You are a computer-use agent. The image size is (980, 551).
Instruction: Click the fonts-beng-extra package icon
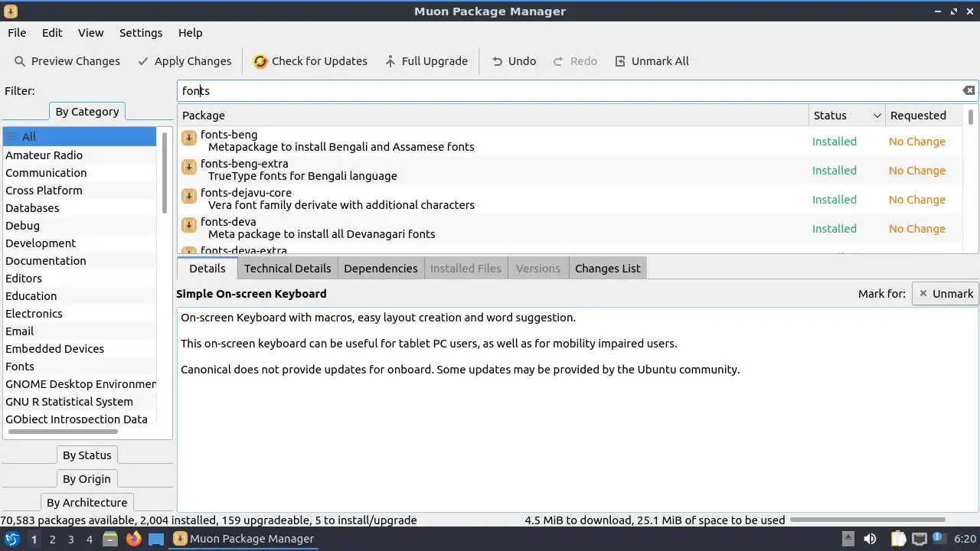pyautogui.click(x=188, y=167)
